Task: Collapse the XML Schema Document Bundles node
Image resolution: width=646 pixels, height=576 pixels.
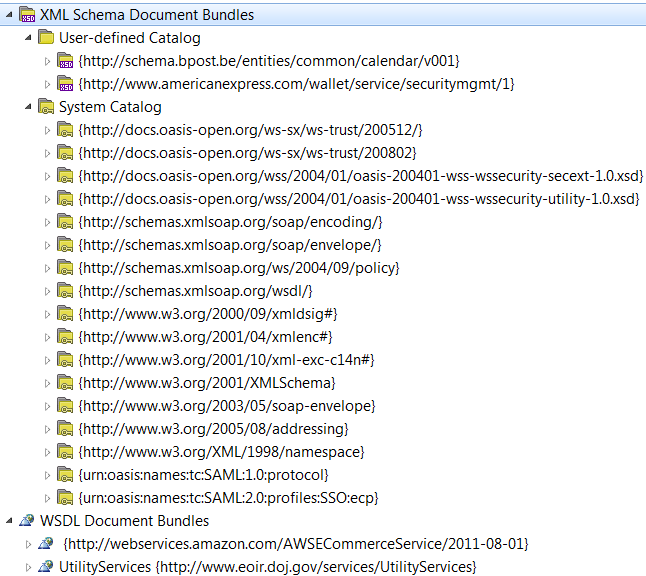Action: (9, 15)
